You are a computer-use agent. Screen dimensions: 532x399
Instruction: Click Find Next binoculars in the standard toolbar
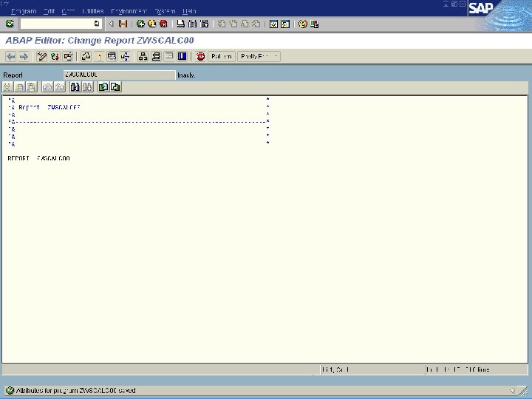click(204, 24)
